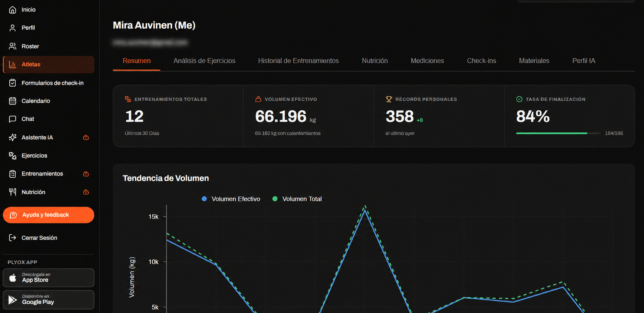Click the Cerrar Sesión logout icon
The width and height of the screenshot is (644, 313).
13,238
